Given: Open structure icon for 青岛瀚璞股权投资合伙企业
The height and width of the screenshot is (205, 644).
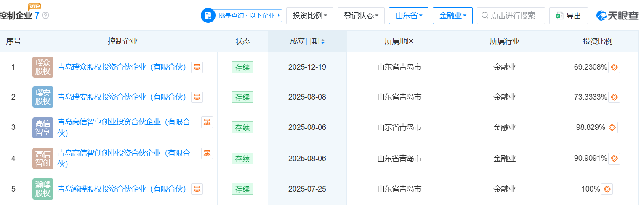Looking at the screenshot, I should coord(197,189).
